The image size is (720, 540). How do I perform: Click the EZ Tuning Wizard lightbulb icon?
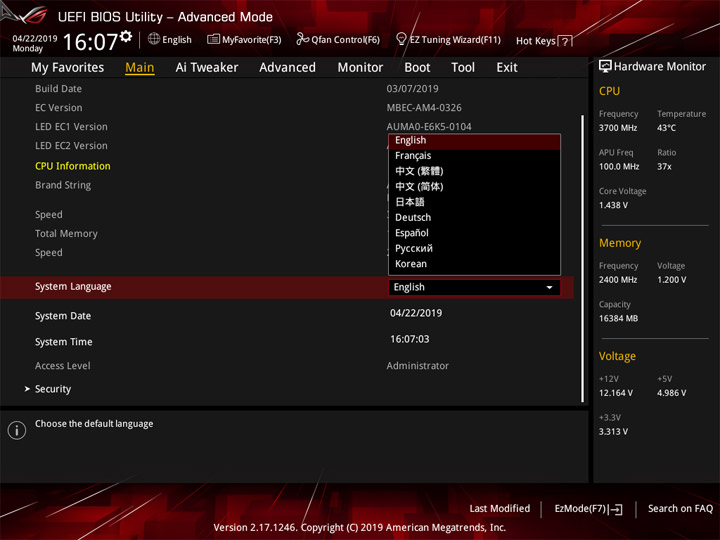[401, 39]
